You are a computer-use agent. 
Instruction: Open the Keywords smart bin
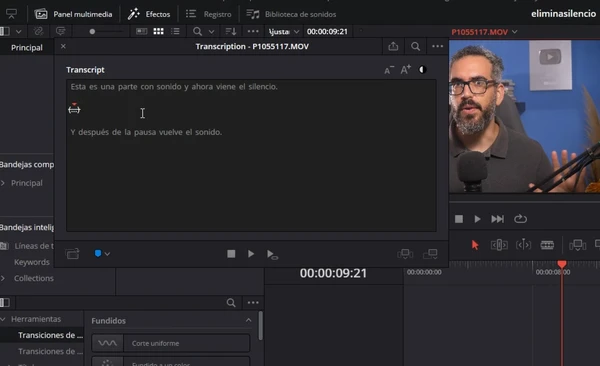pyautogui.click(x=32, y=262)
